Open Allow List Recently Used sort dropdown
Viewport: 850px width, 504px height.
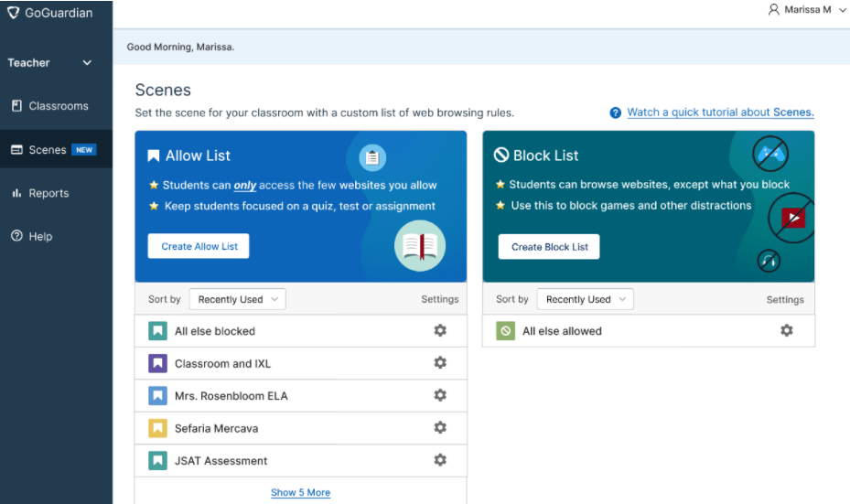(x=238, y=299)
